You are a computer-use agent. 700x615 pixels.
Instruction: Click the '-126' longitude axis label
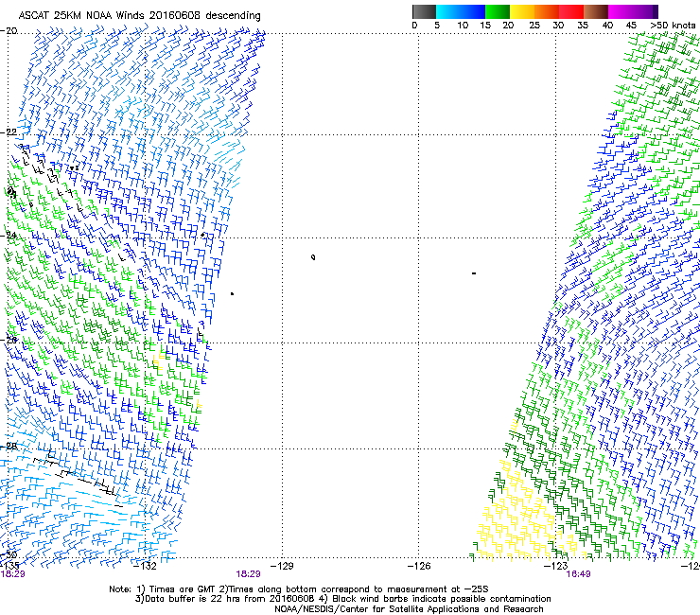419,566
